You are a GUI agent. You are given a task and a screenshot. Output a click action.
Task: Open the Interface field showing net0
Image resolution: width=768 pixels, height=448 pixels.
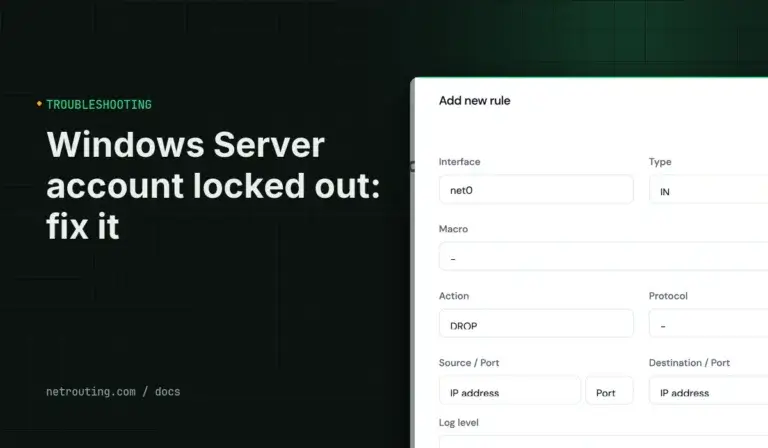536,189
